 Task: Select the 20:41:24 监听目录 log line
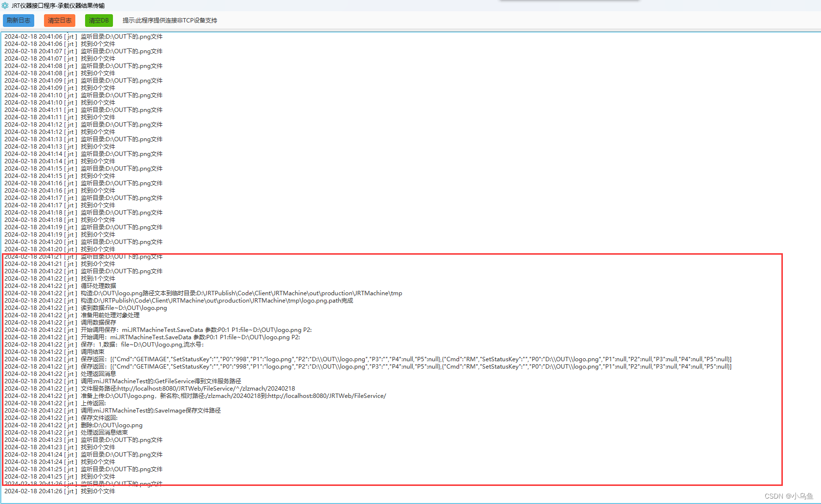[x=83, y=455]
